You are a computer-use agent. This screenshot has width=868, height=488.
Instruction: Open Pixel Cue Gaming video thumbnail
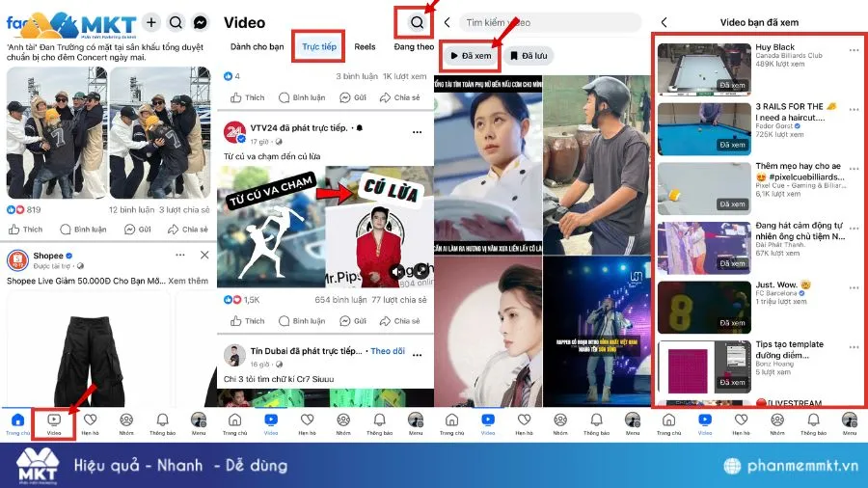pyautogui.click(x=704, y=188)
